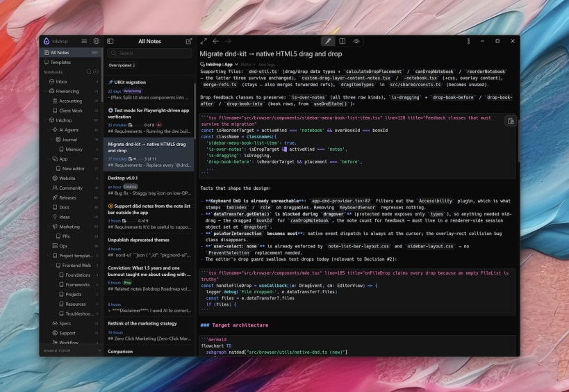Open Rethink of the marketing strategy note
The height and width of the screenshot is (392, 569).
(149, 331)
